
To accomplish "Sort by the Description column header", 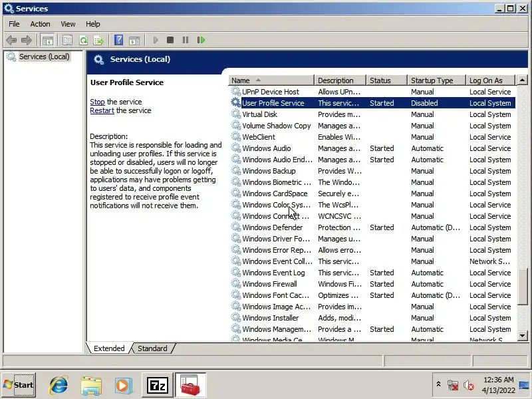I will click(340, 80).
